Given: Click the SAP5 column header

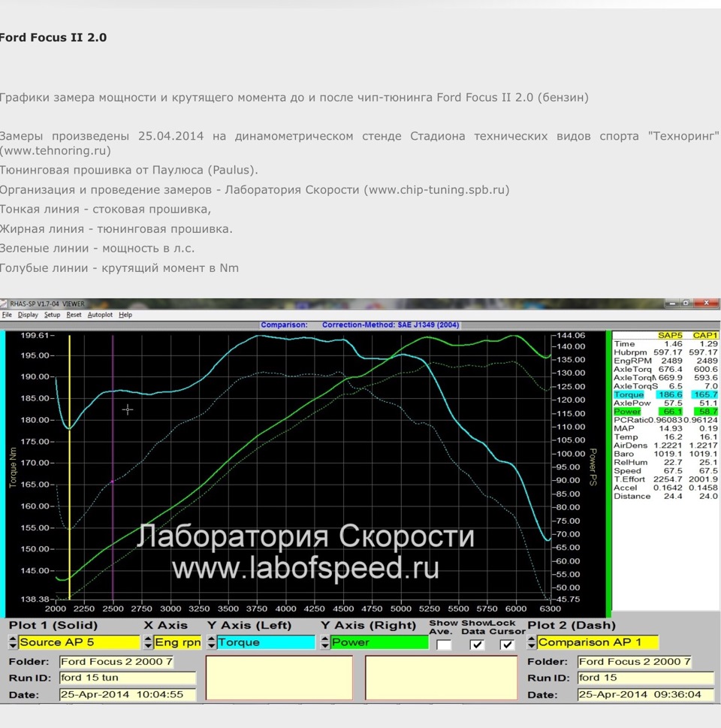Looking at the screenshot, I should click(x=670, y=335).
